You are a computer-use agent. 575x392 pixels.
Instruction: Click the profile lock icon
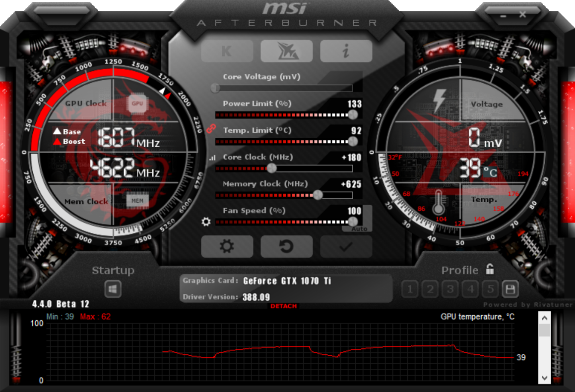(x=490, y=269)
